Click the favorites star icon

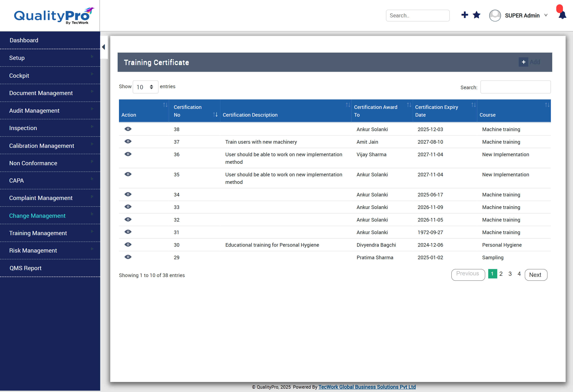476,15
